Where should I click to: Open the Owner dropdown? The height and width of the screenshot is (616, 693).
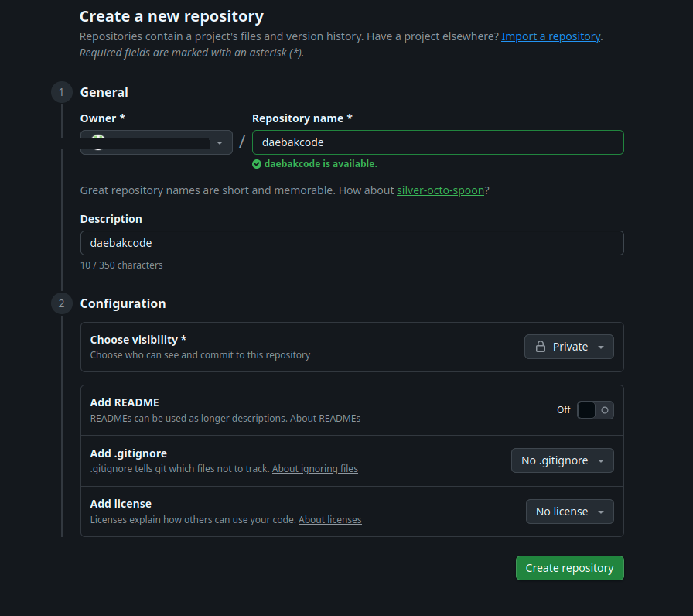pos(156,142)
